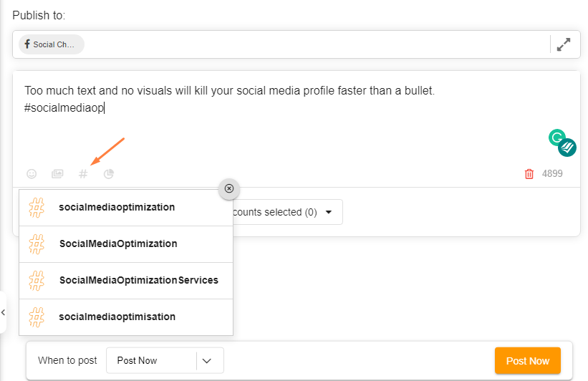Pick SocialMediaOptimizationServices hashtag suggestion

click(126, 281)
